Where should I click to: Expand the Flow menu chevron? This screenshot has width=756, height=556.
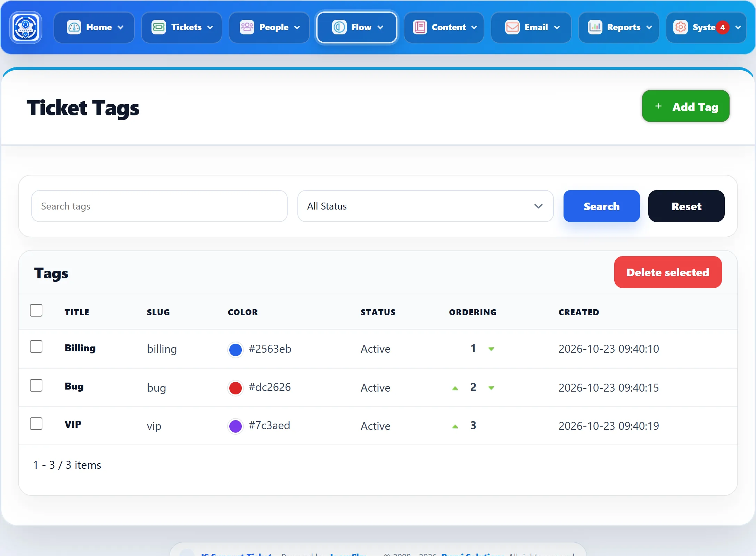pyautogui.click(x=380, y=27)
